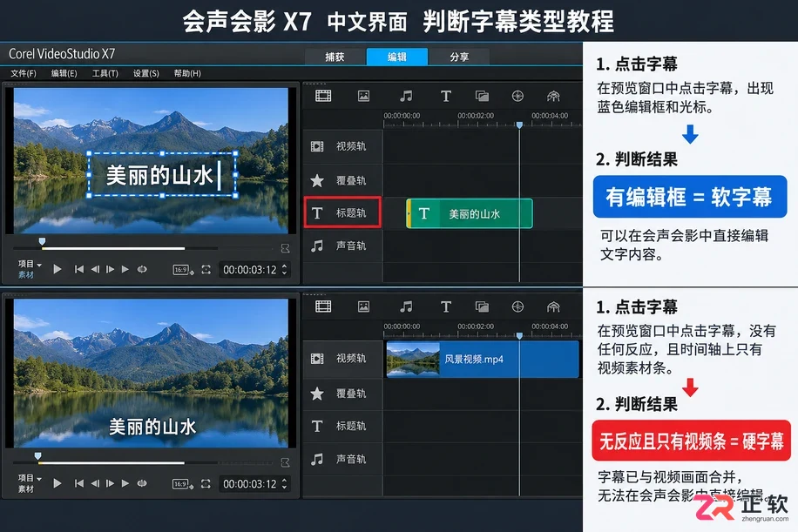Click the split clip icon in 软字幕 preview
This screenshot has width=798, height=532.
click(x=285, y=248)
